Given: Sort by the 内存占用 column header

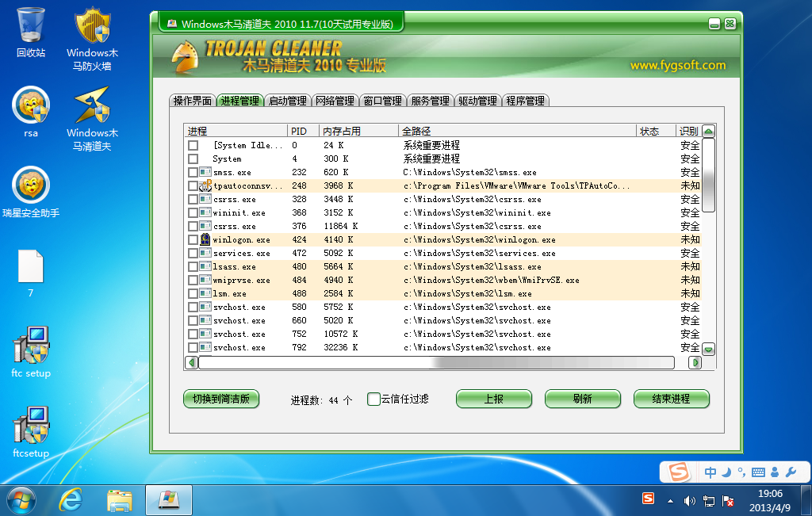Looking at the screenshot, I should 358,131.
